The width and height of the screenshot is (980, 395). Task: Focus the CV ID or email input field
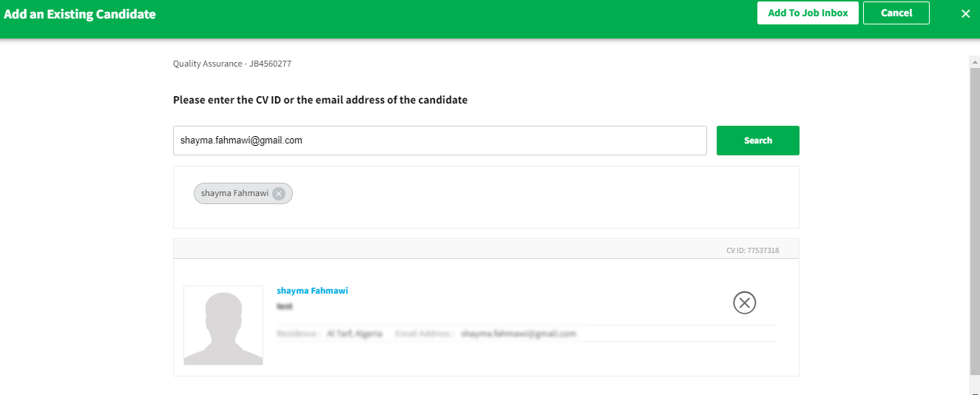[x=439, y=141]
